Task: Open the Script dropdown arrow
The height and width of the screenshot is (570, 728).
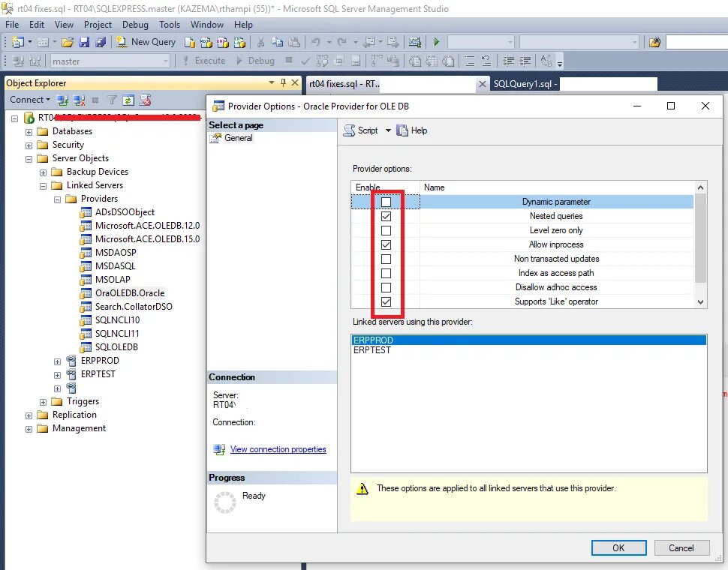Action: (388, 130)
